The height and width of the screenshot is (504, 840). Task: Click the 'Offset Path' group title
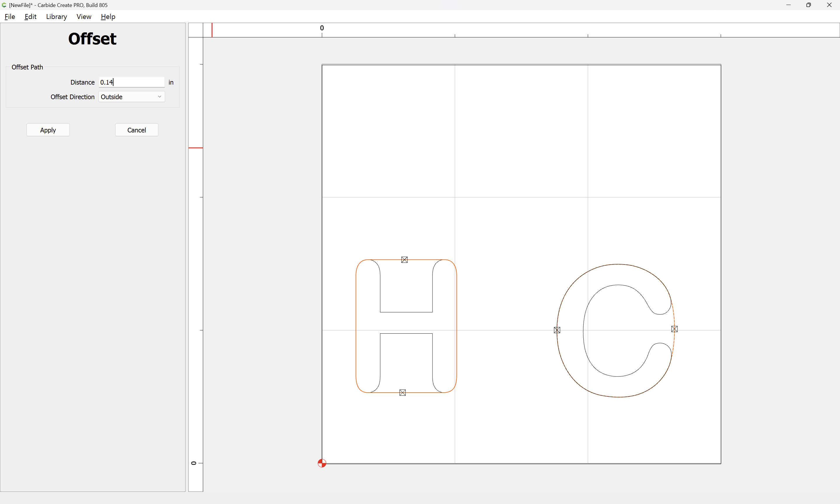[x=27, y=67]
